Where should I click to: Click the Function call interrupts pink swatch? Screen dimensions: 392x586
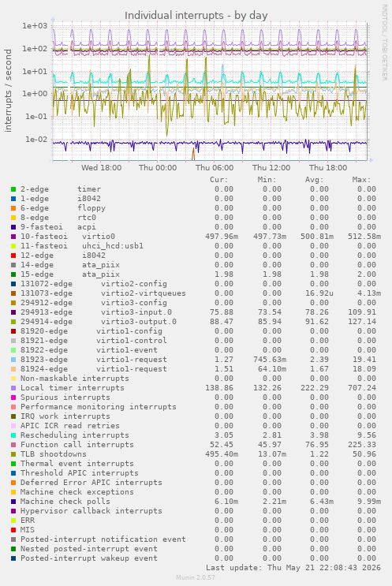[13, 445]
